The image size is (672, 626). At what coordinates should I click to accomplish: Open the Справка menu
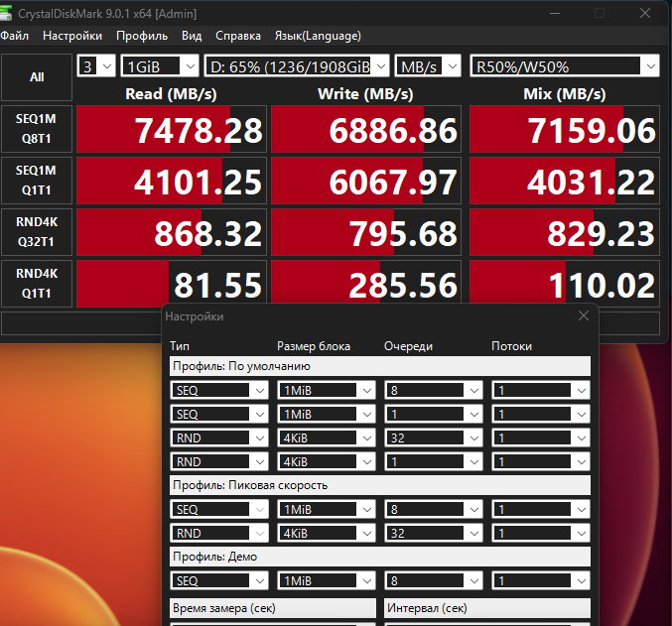pyautogui.click(x=238, y=36)
